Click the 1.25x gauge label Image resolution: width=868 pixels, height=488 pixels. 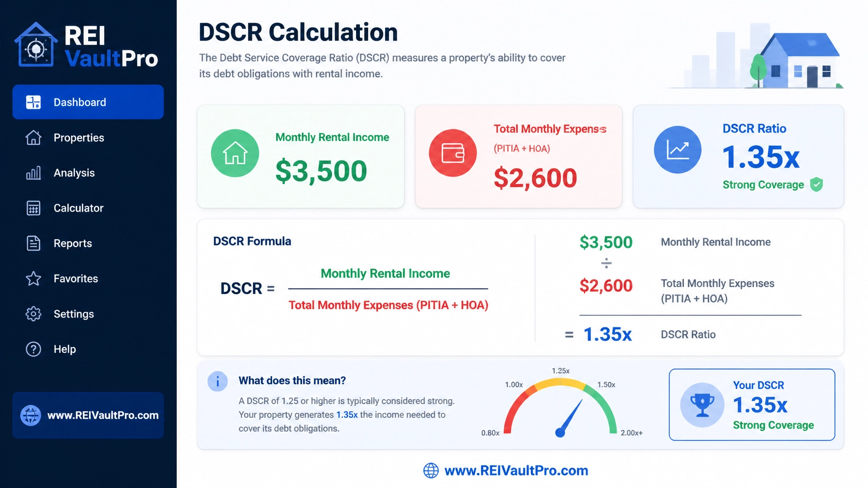pyautogui.click(x=560, y=371)
